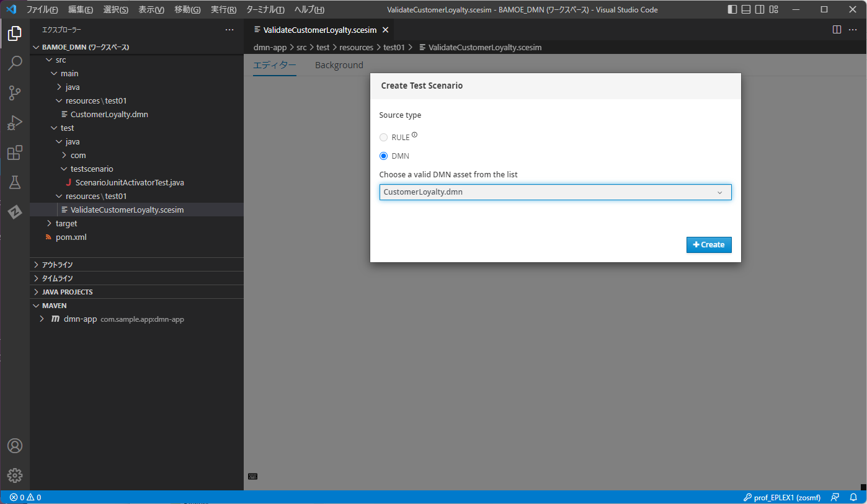
Task: Click resources in the breadcrumb path
Action: click(x=357, y=47)
